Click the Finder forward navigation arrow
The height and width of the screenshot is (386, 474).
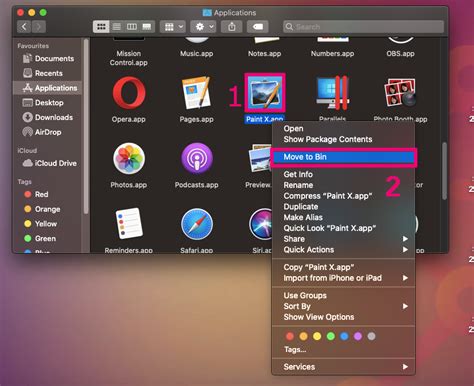click(39, 26)
